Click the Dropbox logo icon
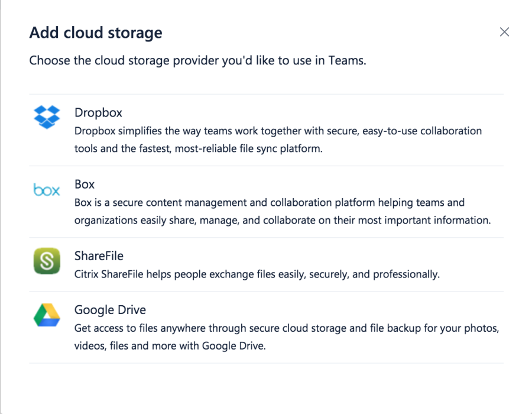The image size is (532, 414). pos(47,117)
